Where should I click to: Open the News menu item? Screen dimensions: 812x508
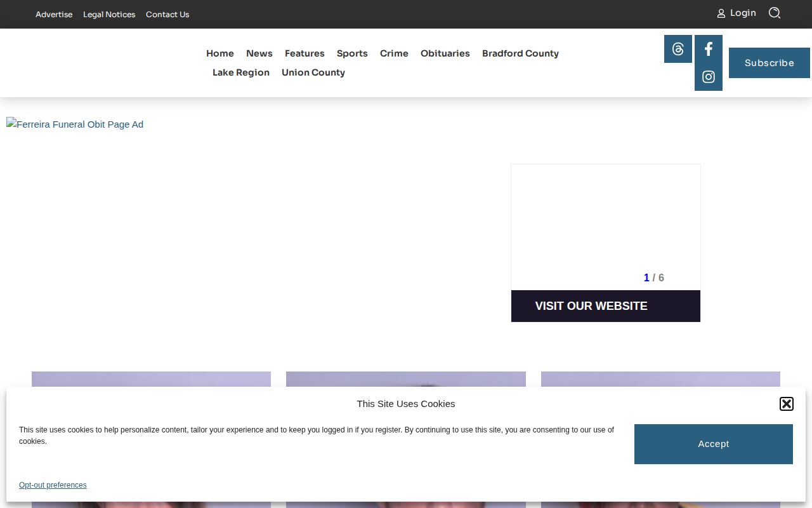259,53
